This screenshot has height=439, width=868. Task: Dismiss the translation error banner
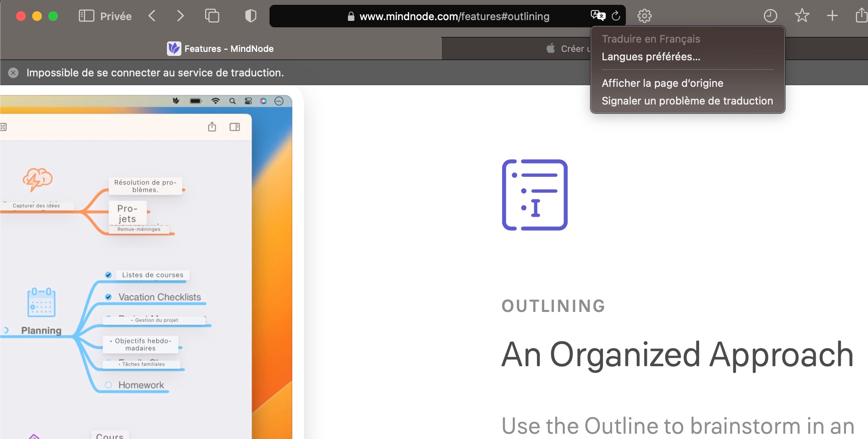[x=13, y=73]
